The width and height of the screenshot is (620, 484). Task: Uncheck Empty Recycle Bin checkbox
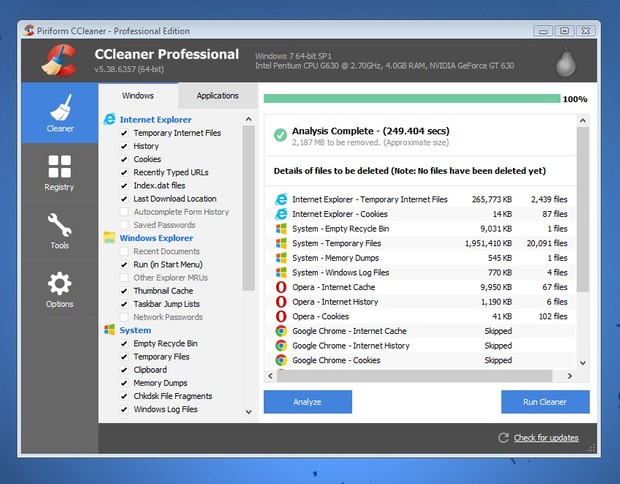[x=124, y=343]
